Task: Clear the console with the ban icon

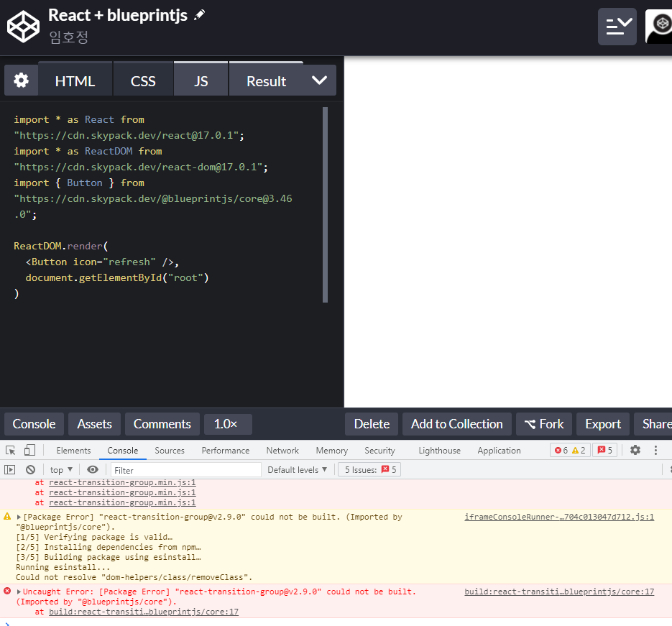Action: (x=30, y=469)
